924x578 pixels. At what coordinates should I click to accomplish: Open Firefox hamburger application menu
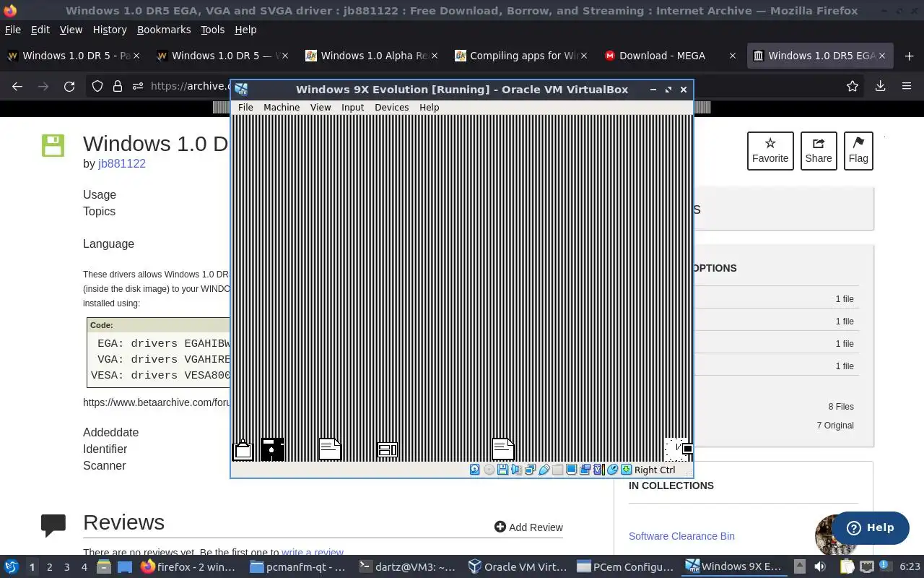click(x=907, y=86)
